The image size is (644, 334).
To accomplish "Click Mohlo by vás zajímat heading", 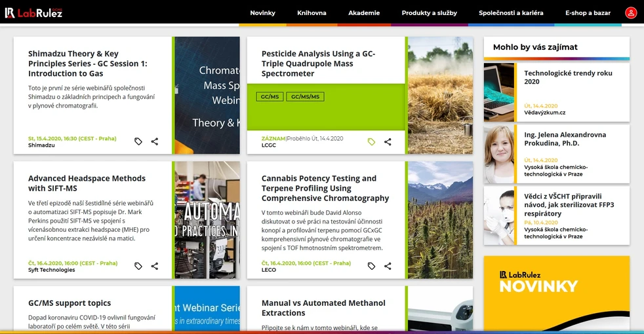I will coord(535,47).
